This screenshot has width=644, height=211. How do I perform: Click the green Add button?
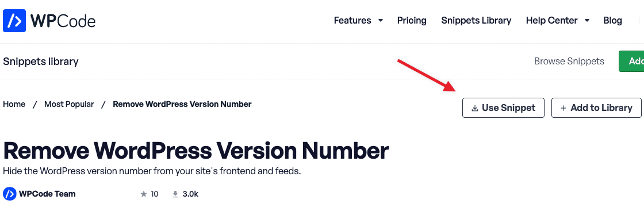[632, 62]
